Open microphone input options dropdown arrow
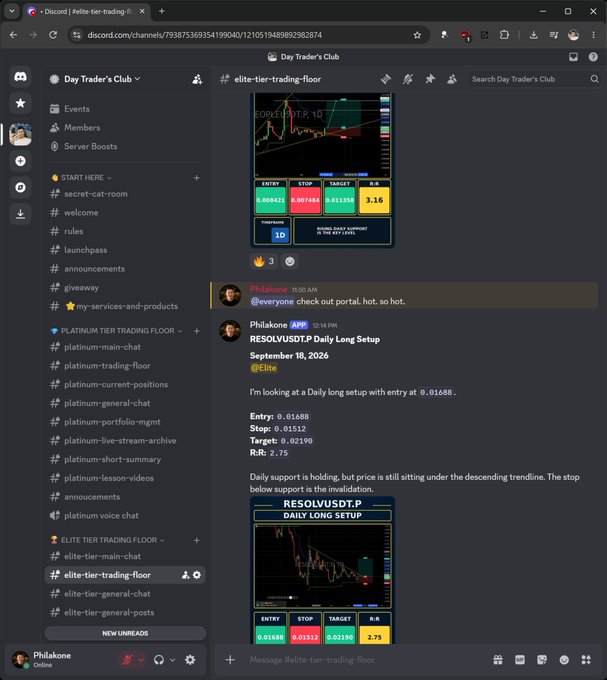 point(141,660)
